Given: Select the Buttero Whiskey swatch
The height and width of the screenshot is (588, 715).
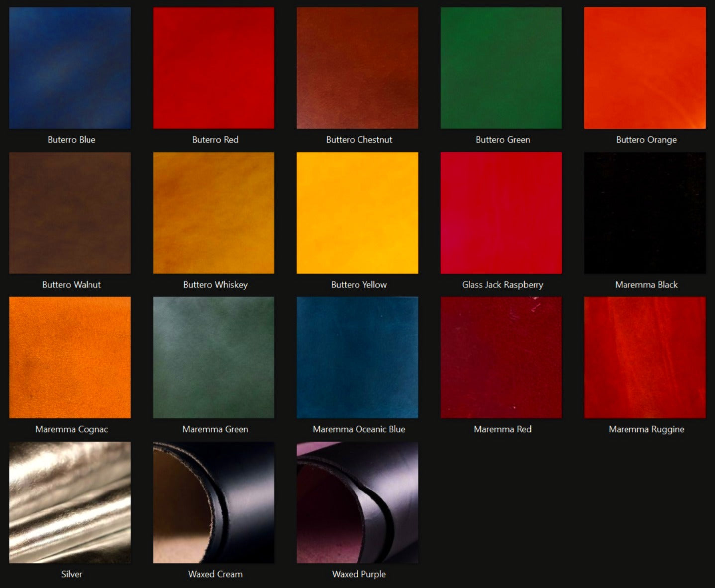Looking at the screenshot, I should (214, 213).
